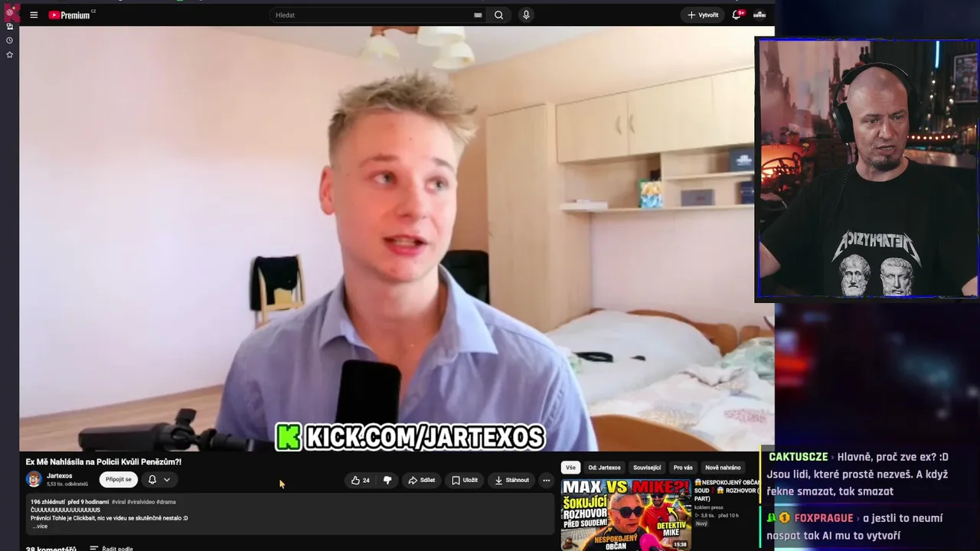Dislike the video with thumbs down
The height and width of the screenshot is (551, 980).
pos(387,481)
